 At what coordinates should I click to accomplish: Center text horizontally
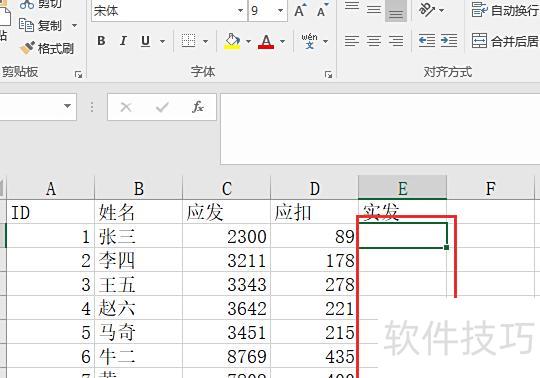point(374,41)
